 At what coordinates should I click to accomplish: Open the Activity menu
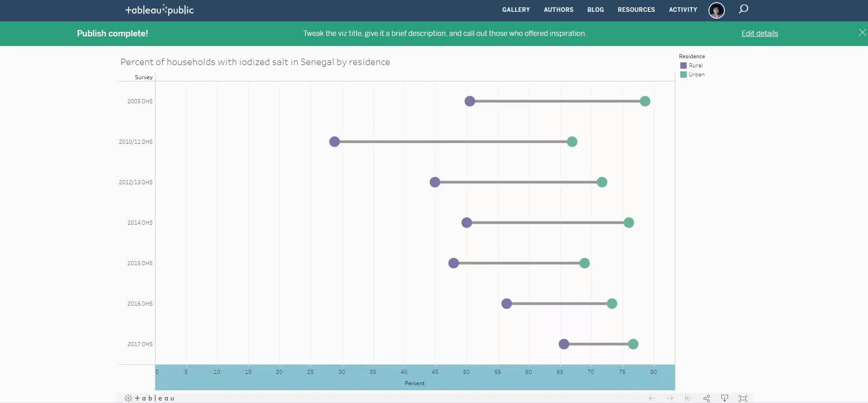click(x=683, y=10)
